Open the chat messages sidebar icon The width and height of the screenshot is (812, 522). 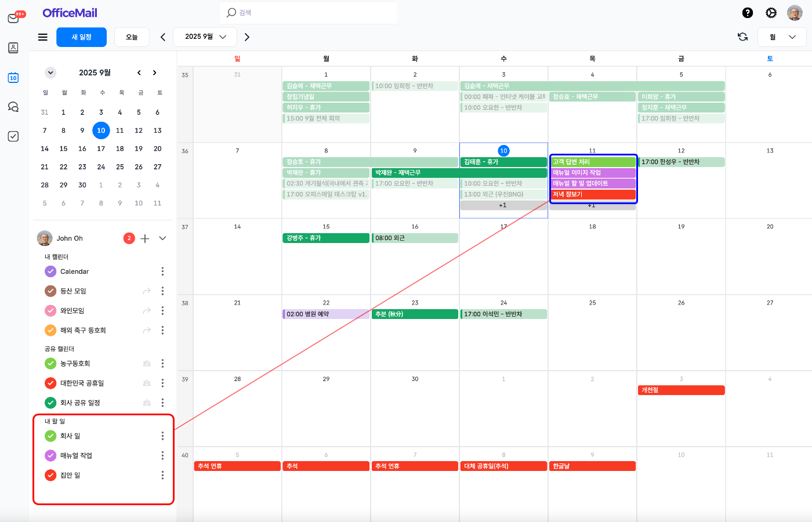13,107
